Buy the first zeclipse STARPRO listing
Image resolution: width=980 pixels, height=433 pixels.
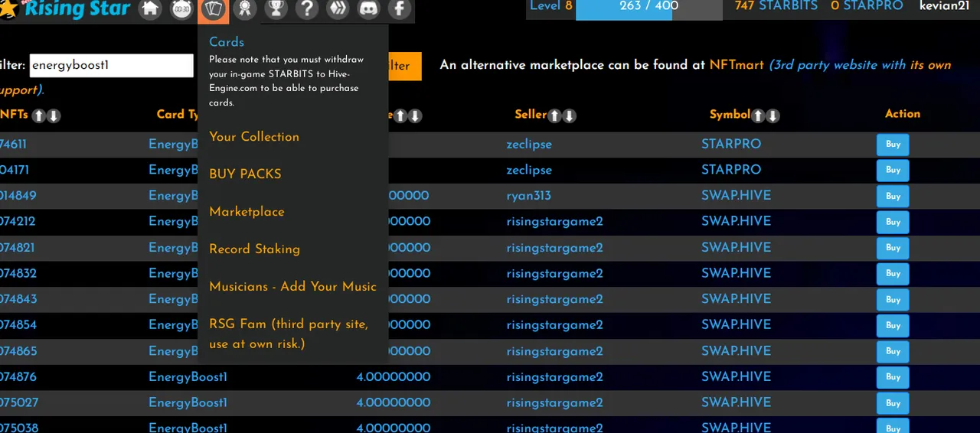tap(893, 145)
